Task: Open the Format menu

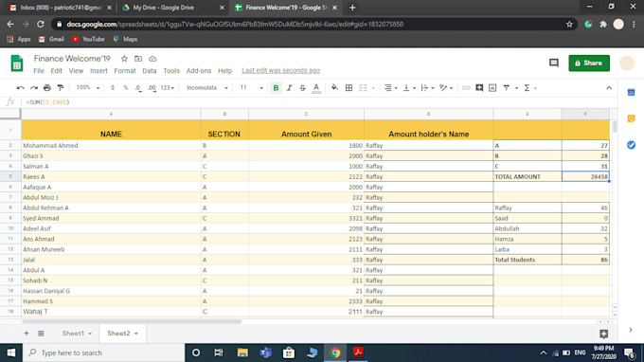Action: point(125,71)
